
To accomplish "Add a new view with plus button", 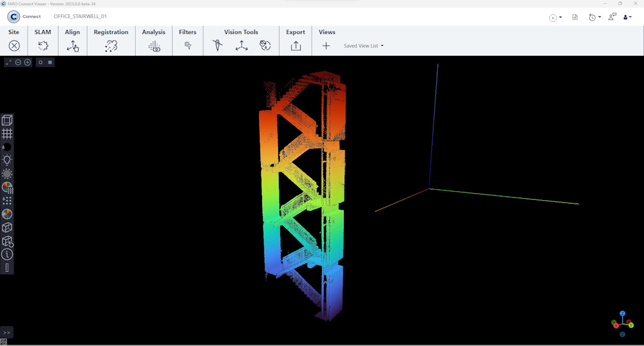I will [326, 46].
